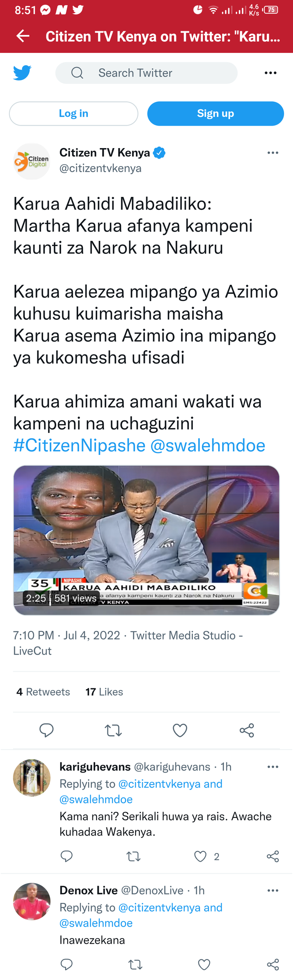Retweet the kariguhevans reply
Viewport: 293px width, 980px height.
click(133, 856)
